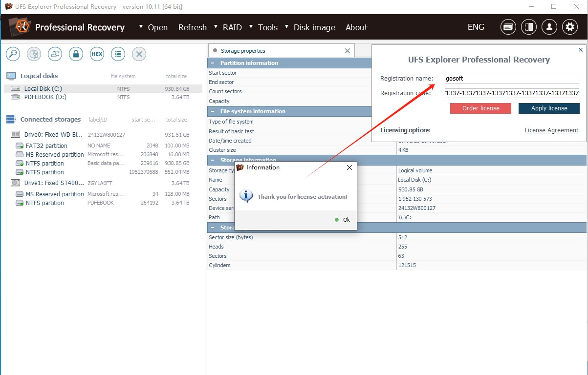Click the Logical disks monitor icon

pyautogui.click(x=11, y=76)
